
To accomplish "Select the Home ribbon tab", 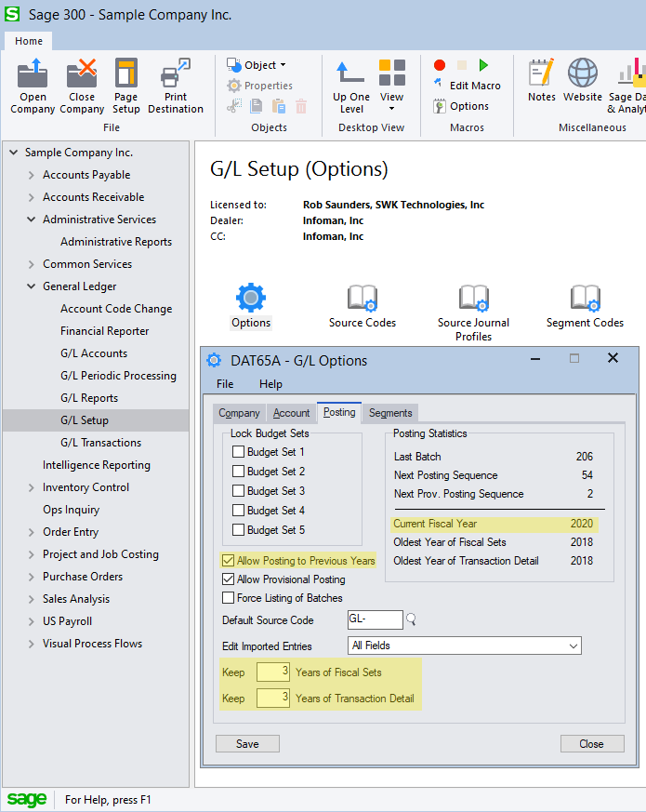I will click(x=29, y=41).
